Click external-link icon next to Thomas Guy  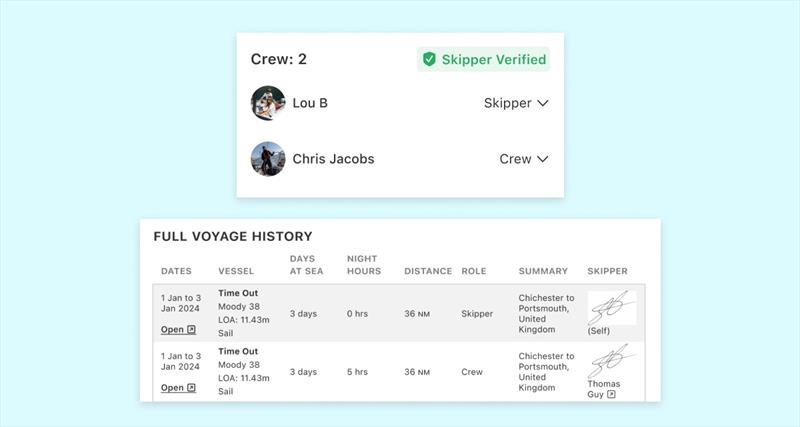click(611, 395)
